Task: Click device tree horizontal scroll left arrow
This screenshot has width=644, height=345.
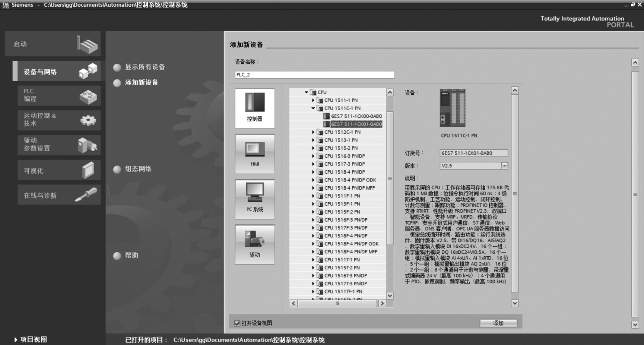Action: (294, 303)
